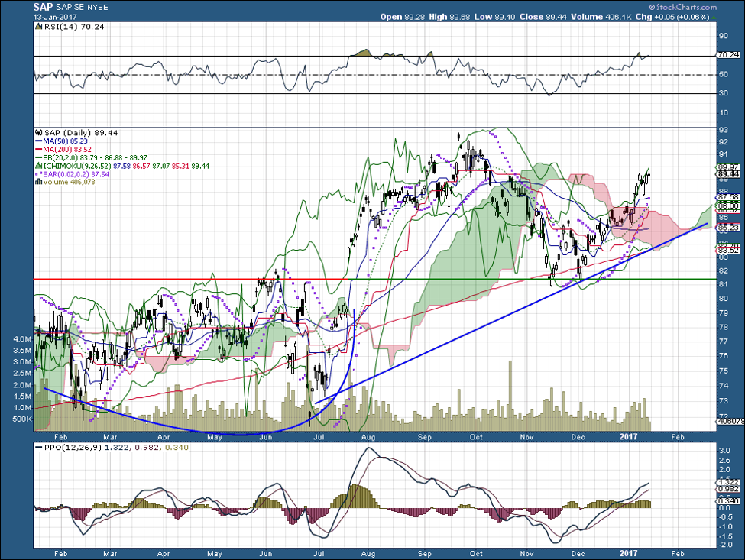Click the dark line marker before PPO(12,26,9)
Screen dimensions: 745x560
point(38,448)
